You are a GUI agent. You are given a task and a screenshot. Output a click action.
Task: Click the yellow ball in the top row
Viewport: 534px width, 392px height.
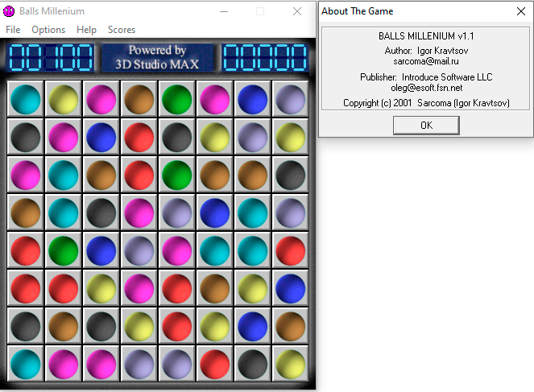63,99
